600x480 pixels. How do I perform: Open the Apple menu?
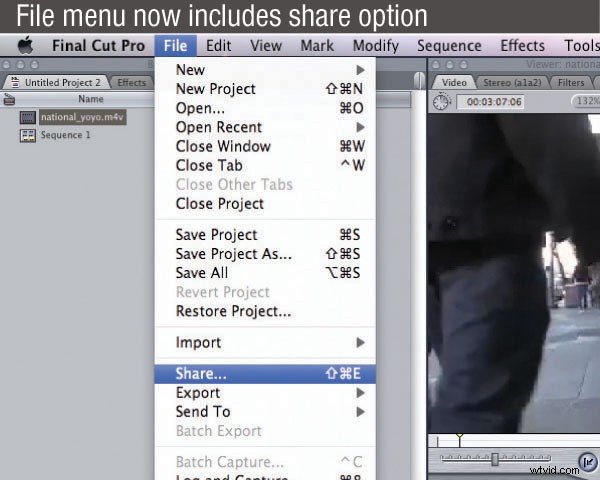click(x=26, y=46)
